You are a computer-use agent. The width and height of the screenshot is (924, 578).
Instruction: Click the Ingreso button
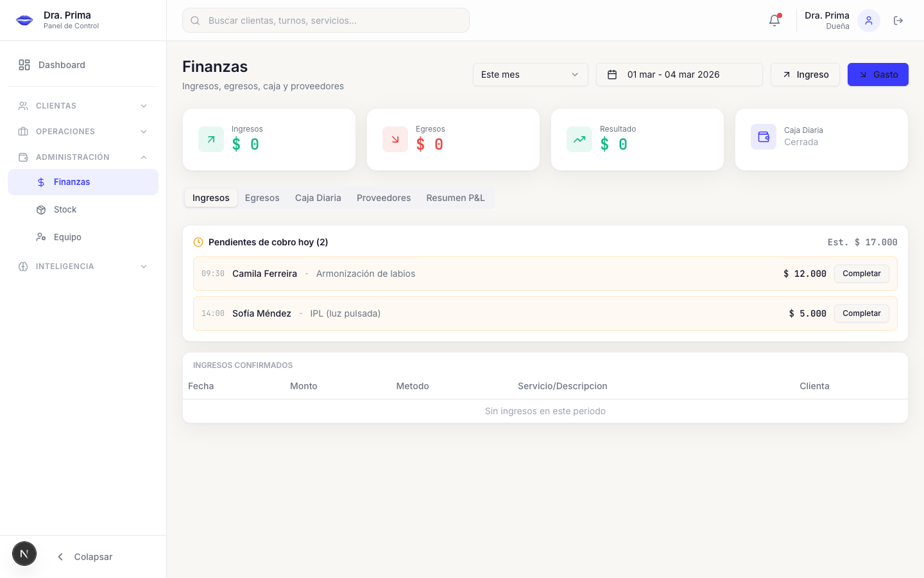pos(805,74)
